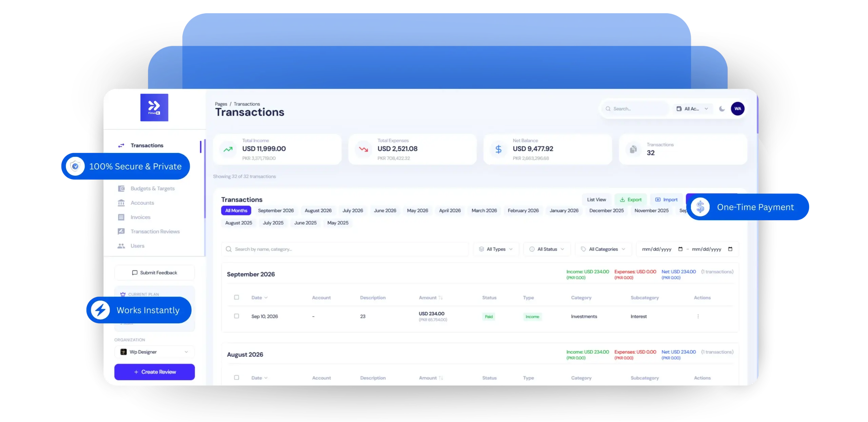Click the Create Review button

click(154, 372)
